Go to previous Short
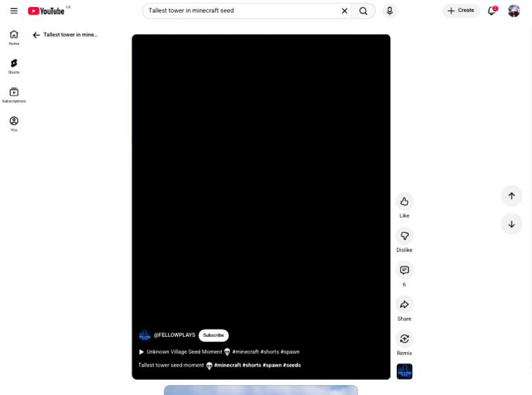532x395 pixels. pyautogui.click(x=511, y=196)
